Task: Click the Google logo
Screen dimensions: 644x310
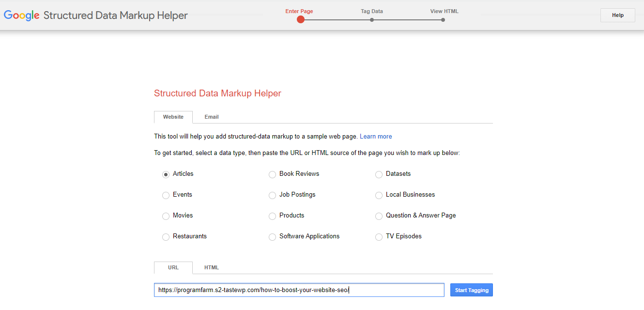Action: pos(22,15)
